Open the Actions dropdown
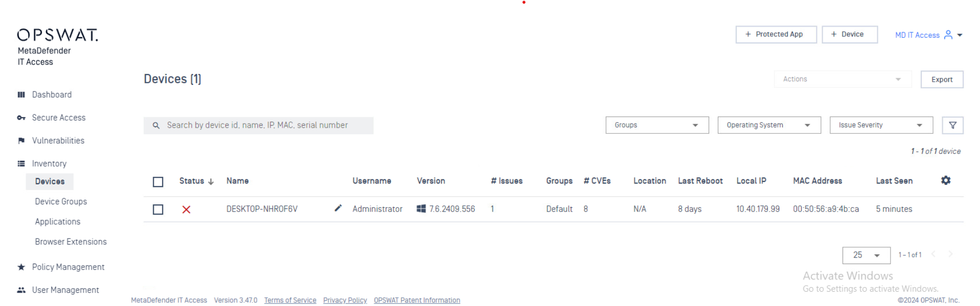Image resolution: width=980 pixels, height=306 pixels. coord(843,79)
